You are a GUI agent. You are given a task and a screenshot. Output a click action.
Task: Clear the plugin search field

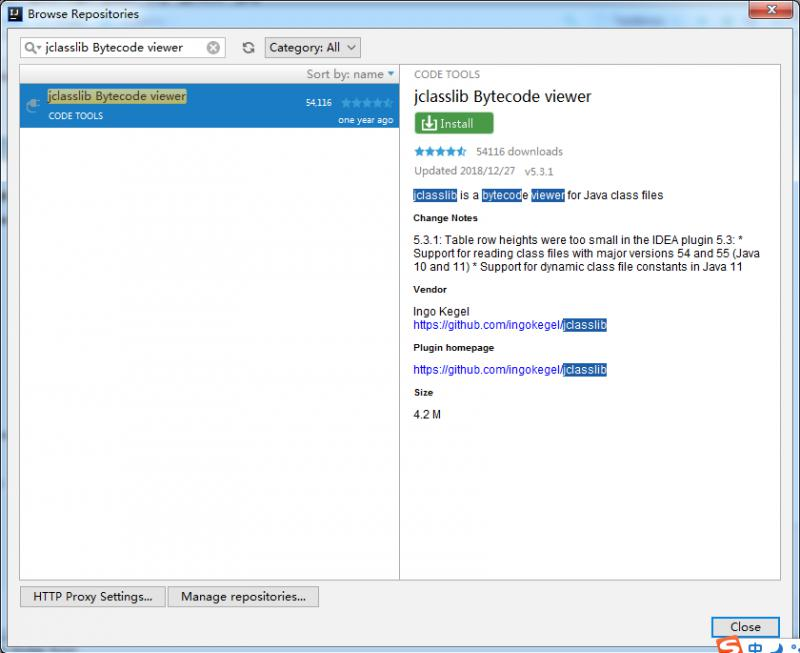click(x=213, y=47)
